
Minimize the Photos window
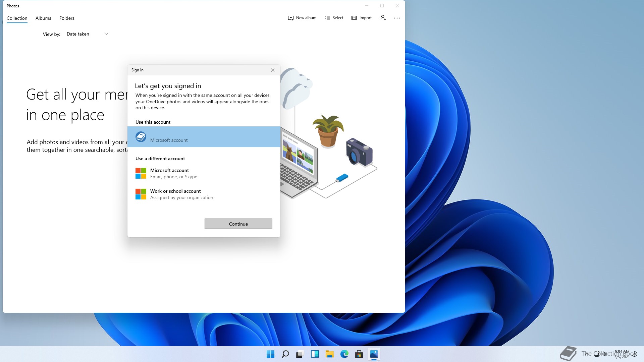pos(367,6)
